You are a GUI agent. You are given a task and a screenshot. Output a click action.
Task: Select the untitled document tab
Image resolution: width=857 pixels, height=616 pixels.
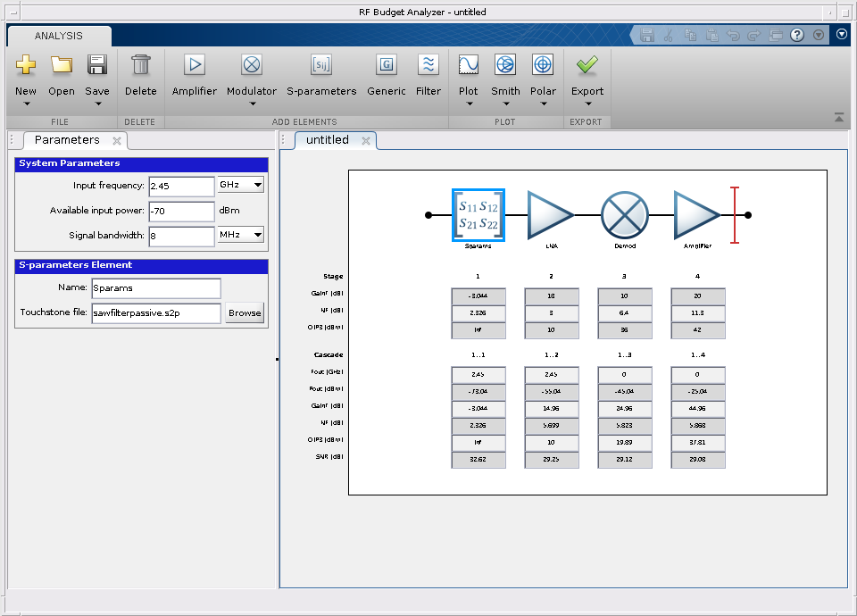tap(328, 140)
